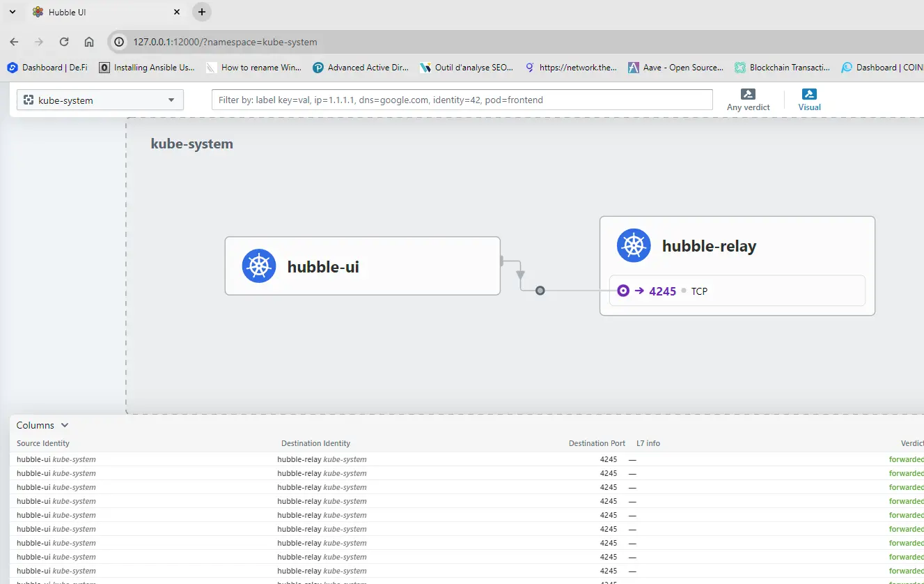Viewport: 924px width, 584px height.
Task: Go back with the browser back arrow
Action: (14, 42)
